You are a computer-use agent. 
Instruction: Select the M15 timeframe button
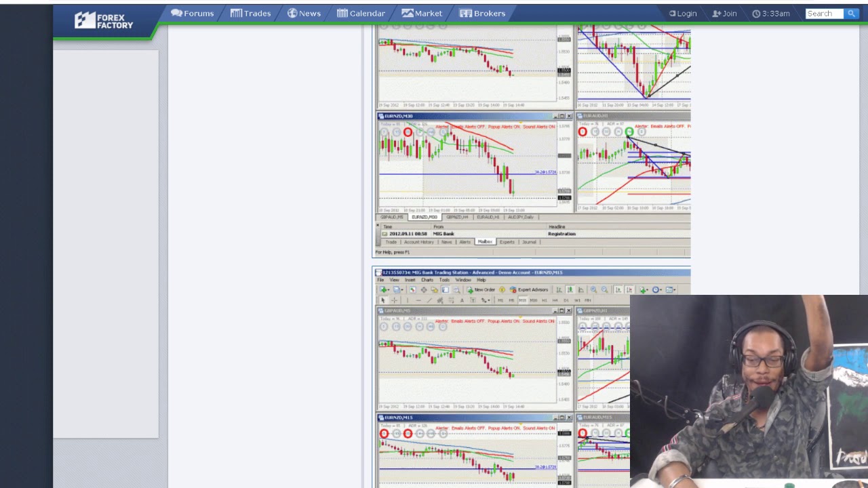click(522, 300)
